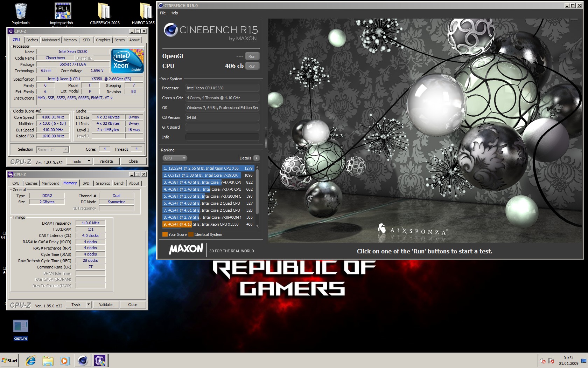The image size is (588, 368).
Task: Click Close in bottom CPU-Z window
Action: click(x=133, y=305)
